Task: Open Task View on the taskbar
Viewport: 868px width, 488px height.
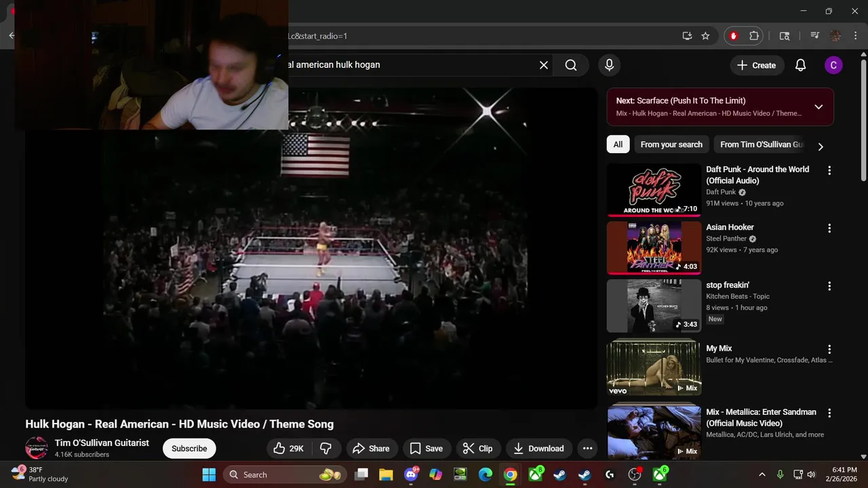Action: 361,474
